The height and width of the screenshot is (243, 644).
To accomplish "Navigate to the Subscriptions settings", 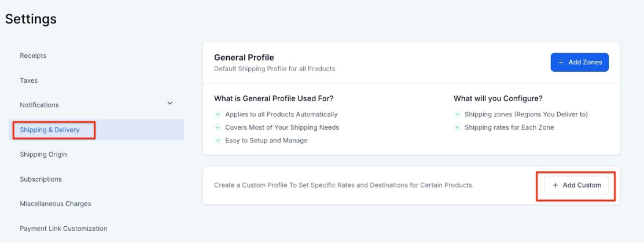I will pyautogui.click(x=41, y=179).
